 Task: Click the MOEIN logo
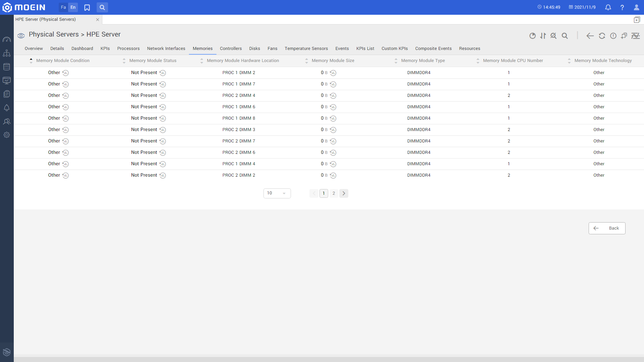23,7
